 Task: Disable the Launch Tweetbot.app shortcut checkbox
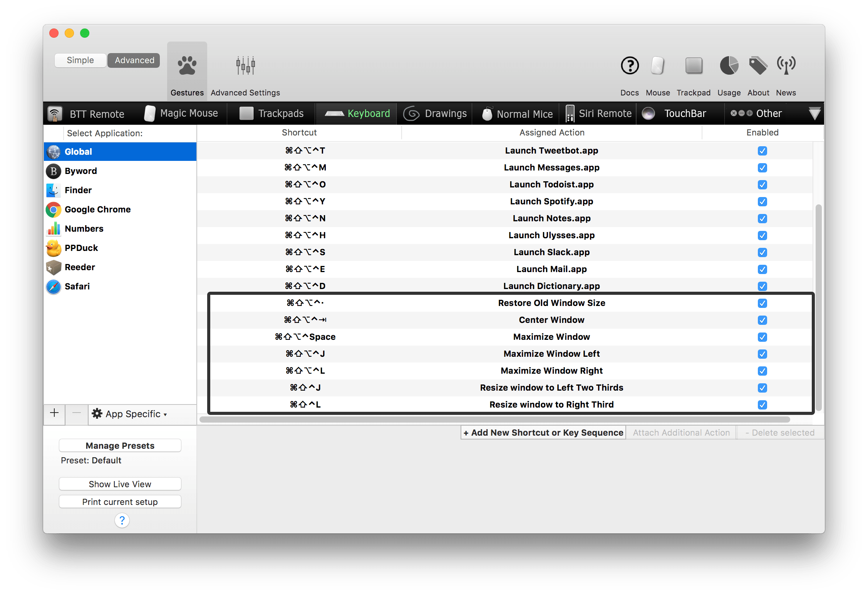pos(762,151)
